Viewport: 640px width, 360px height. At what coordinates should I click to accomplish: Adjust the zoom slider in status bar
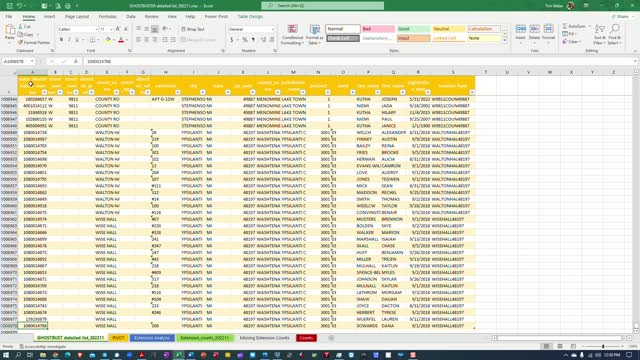[x=603, y=347]
